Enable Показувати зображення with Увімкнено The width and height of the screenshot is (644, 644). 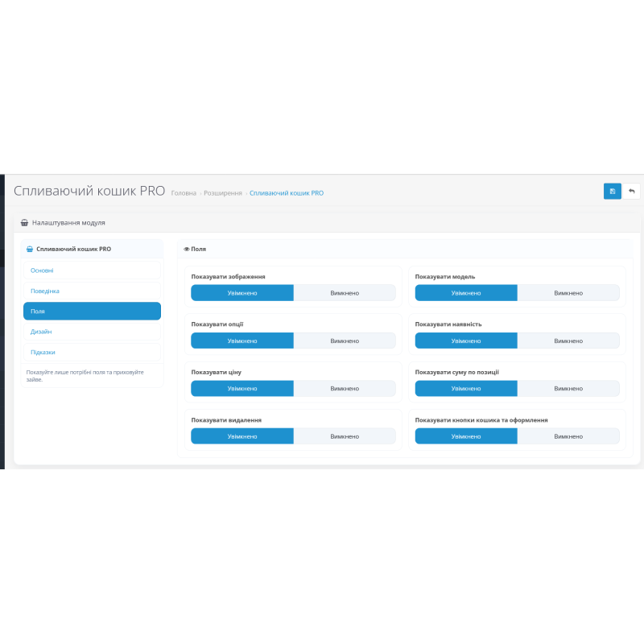[x=242, y=293]
